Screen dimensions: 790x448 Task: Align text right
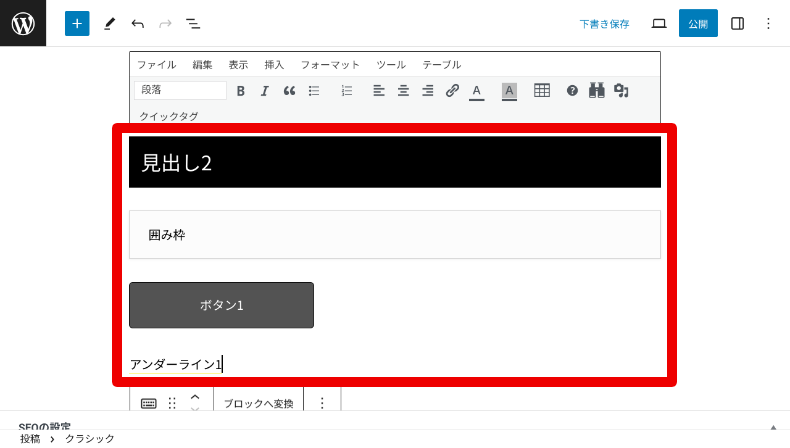click(x=428, y=91)
